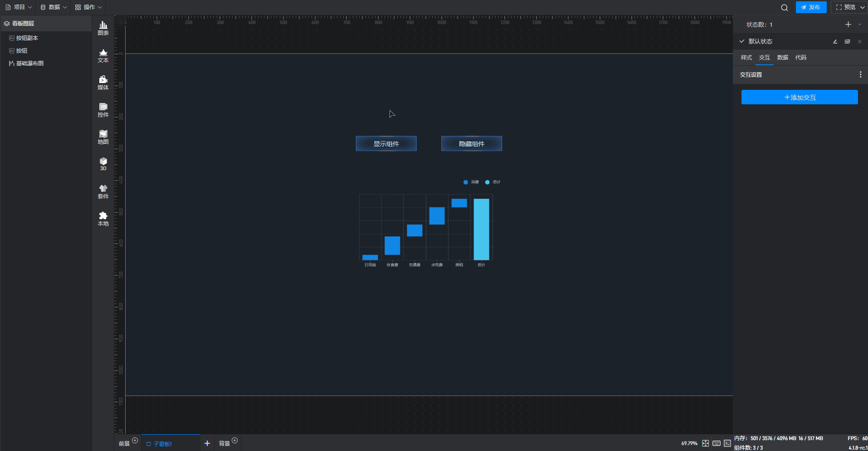The width and height of the screenshot is (868, 451).
Task: Open the 交互设置 three-dot more menu
Action: [860, 74]
